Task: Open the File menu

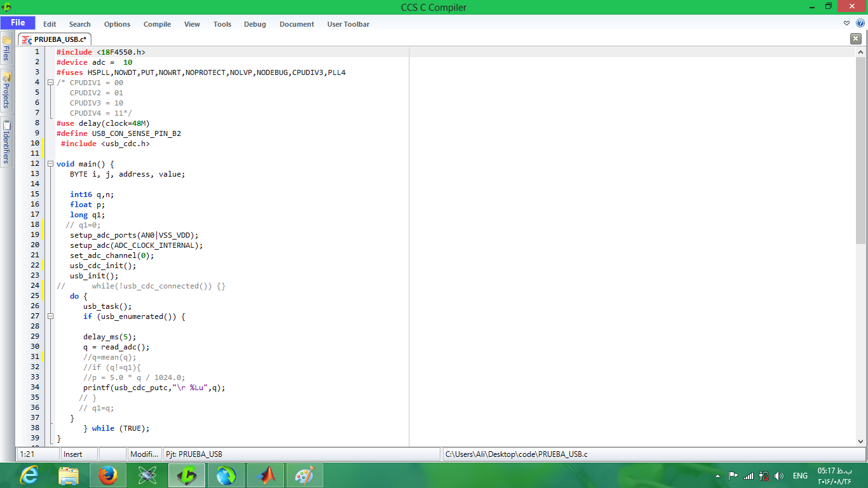Action: [x=18, y=24]
